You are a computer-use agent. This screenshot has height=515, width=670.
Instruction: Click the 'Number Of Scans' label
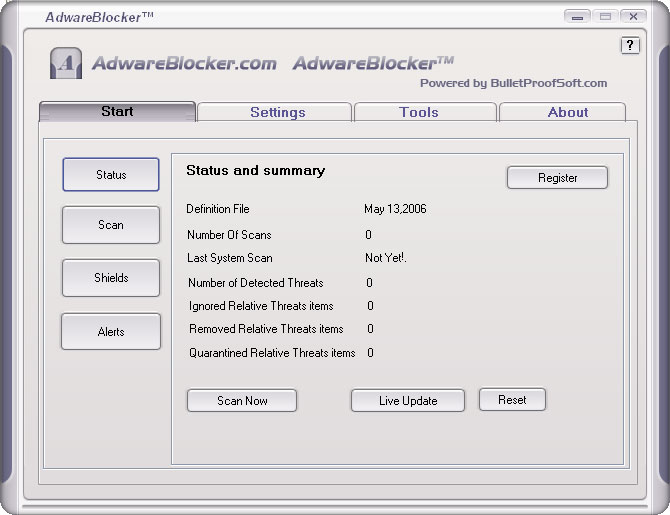229,235
